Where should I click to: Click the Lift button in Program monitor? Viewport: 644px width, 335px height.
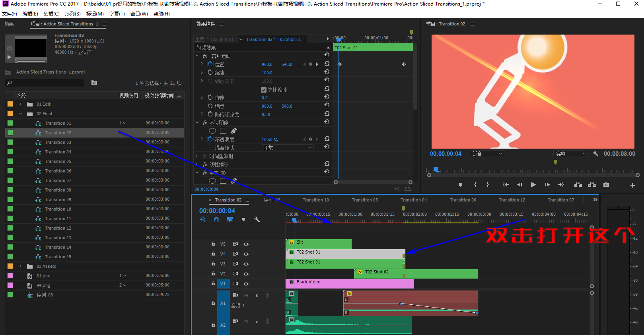coord(578,185)
